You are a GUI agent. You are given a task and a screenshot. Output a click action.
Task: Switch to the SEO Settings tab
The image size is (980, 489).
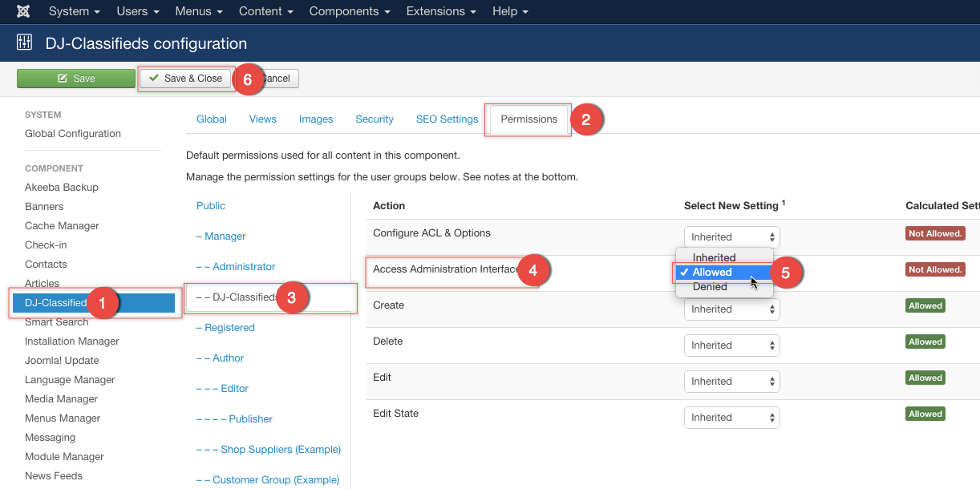[447, 119]
